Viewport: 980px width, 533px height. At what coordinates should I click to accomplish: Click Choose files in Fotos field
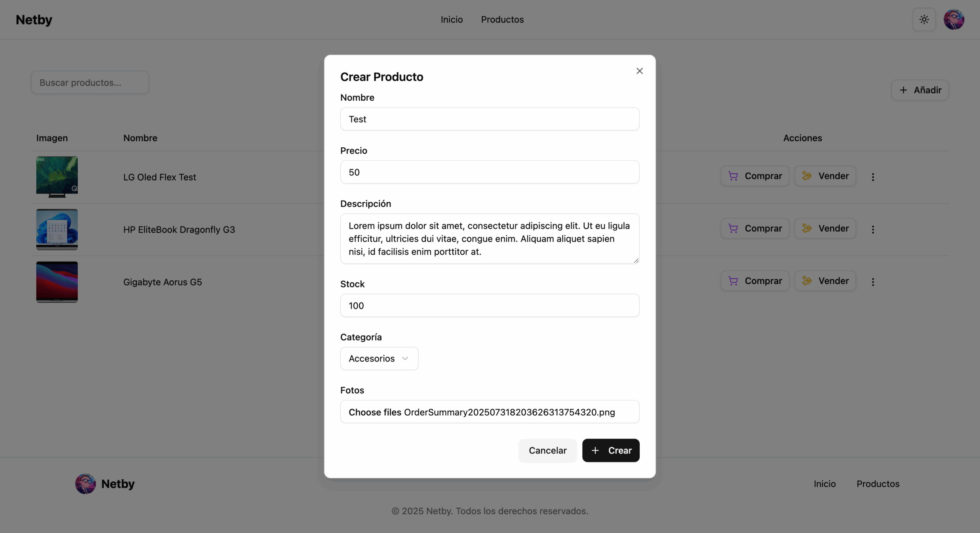coord(374,412)
